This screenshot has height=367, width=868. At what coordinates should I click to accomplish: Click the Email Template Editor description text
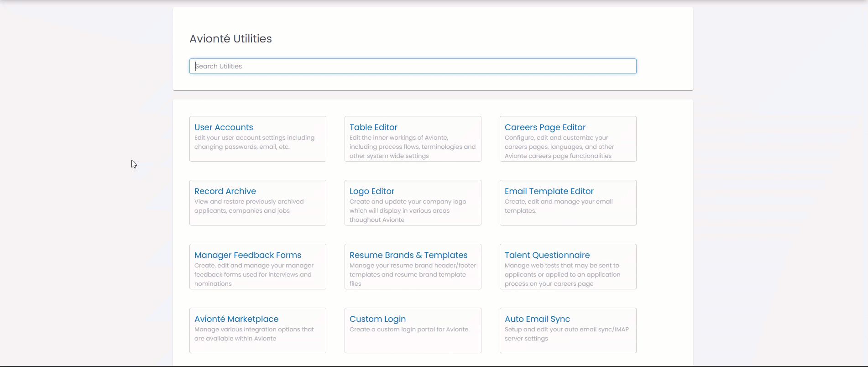pos(559,206)
